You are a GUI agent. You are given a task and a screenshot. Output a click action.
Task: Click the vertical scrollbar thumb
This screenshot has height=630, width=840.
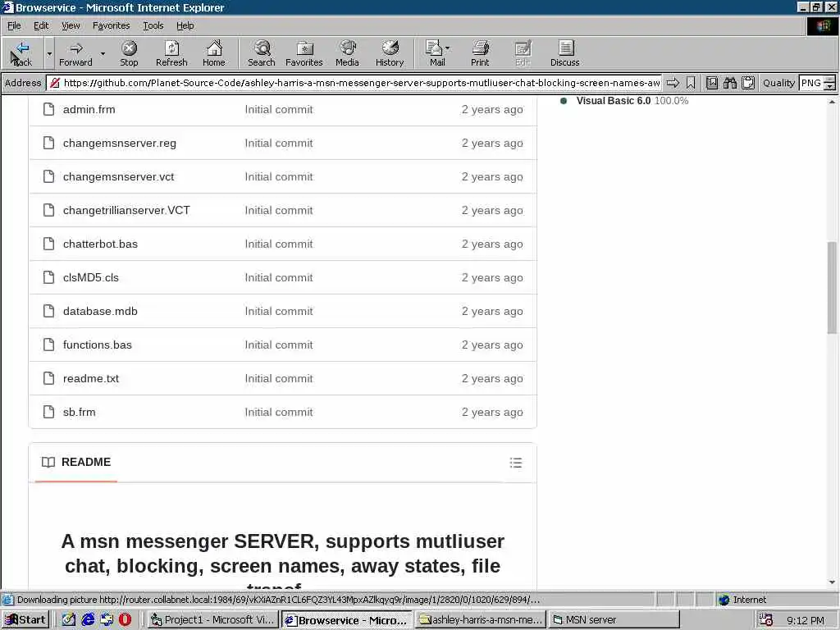point(832,287)
